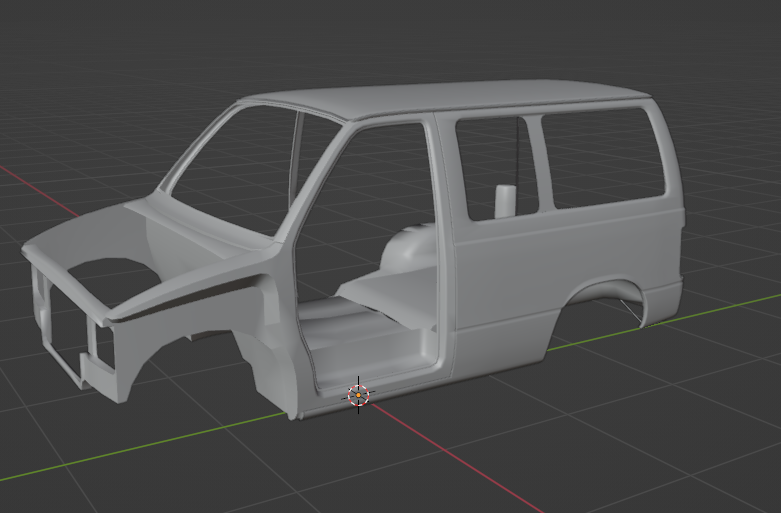The width and height of the screenshot is (781, 513).
Task: Click the van's rear side panel
Action: 568,269
